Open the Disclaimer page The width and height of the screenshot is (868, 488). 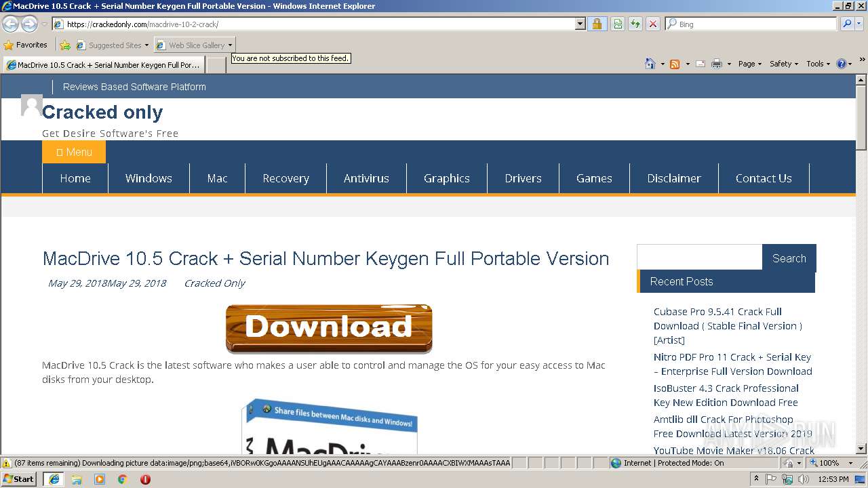[674, 178]
